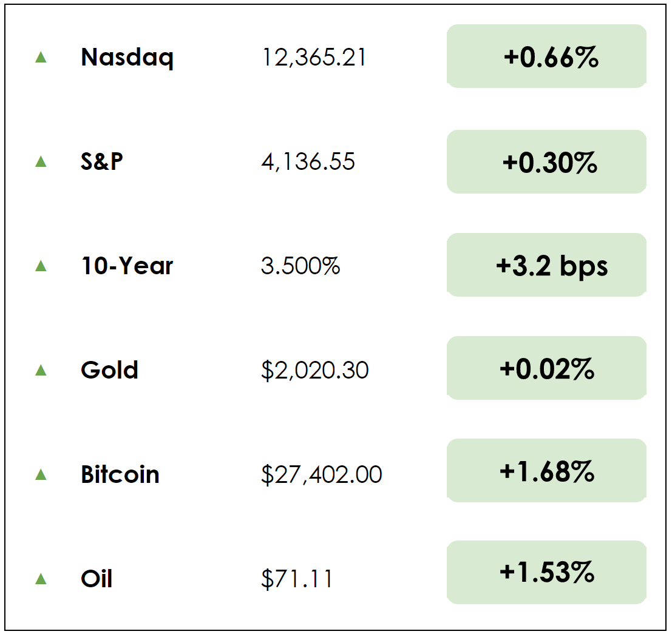This screenshot has height=637, width=672.
Task: Click the Nasdaq value 12,365.21
Action: coord(314,58)
